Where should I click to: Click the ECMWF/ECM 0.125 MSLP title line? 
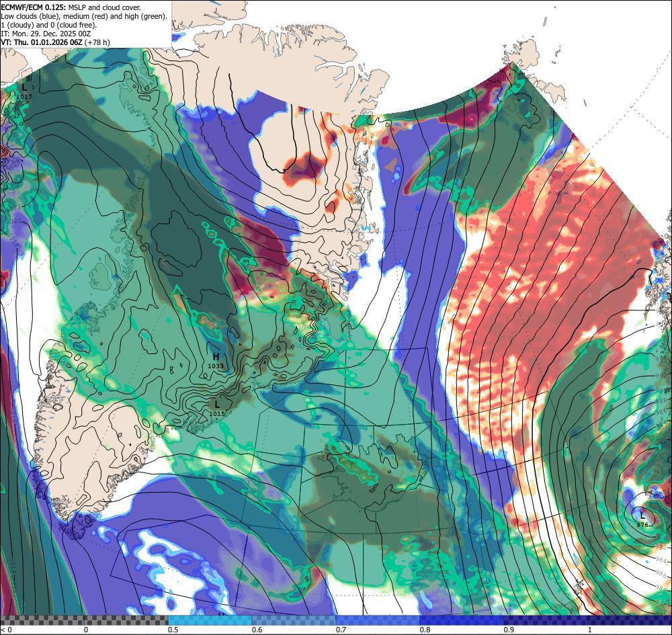[x=71, y=7]
